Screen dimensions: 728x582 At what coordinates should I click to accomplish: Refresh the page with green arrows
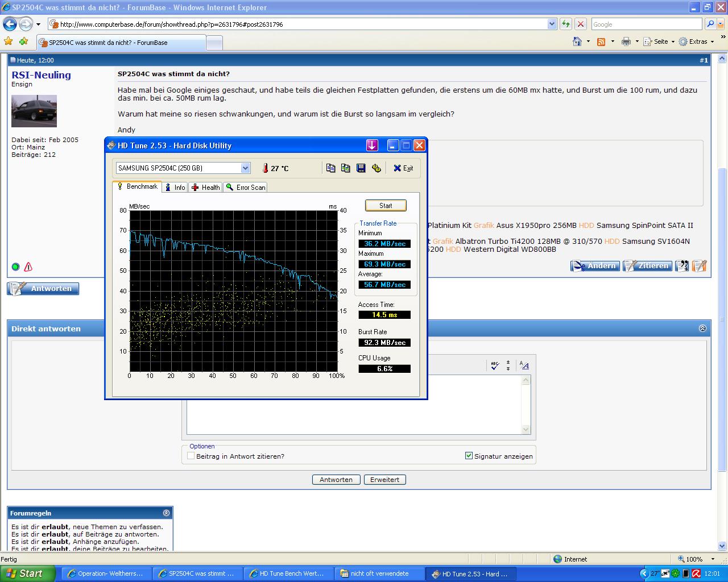pos(566,24)
